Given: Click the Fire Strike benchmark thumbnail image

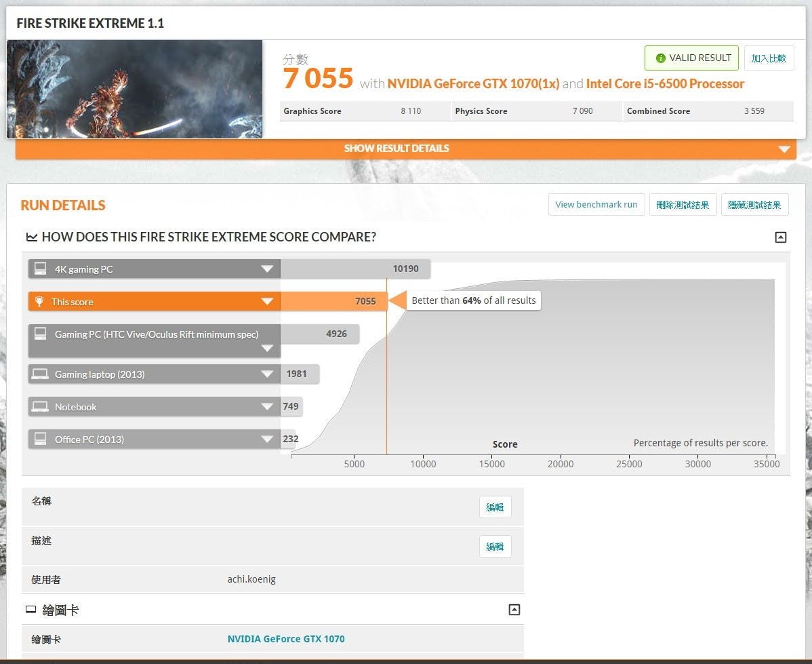Looking at the screenshot, I should pyautogui.click(x=134, y=89).
